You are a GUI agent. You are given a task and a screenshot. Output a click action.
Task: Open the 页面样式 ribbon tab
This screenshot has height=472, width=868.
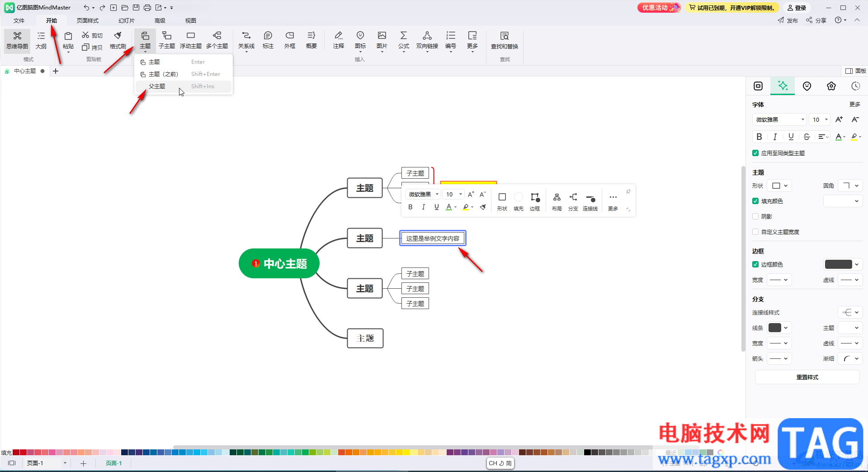click(x=88, y=20)
